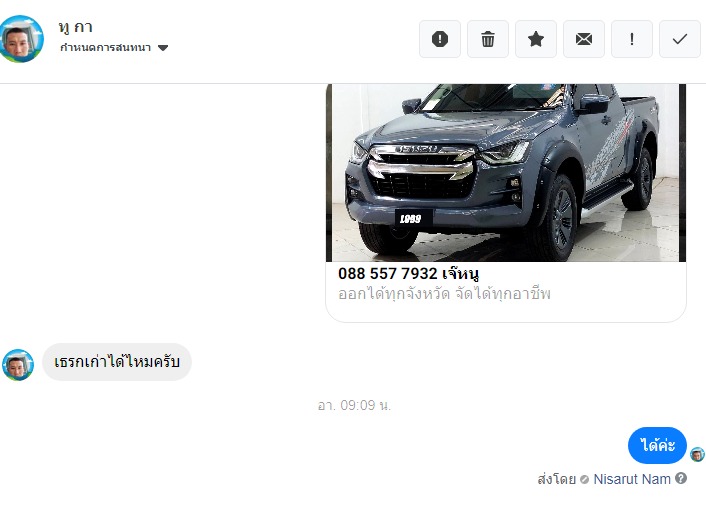Select the blue reply bubble ได้ค่ะ
The height and width of the screenshot is (521, 706).
click(x=657, y=445)
